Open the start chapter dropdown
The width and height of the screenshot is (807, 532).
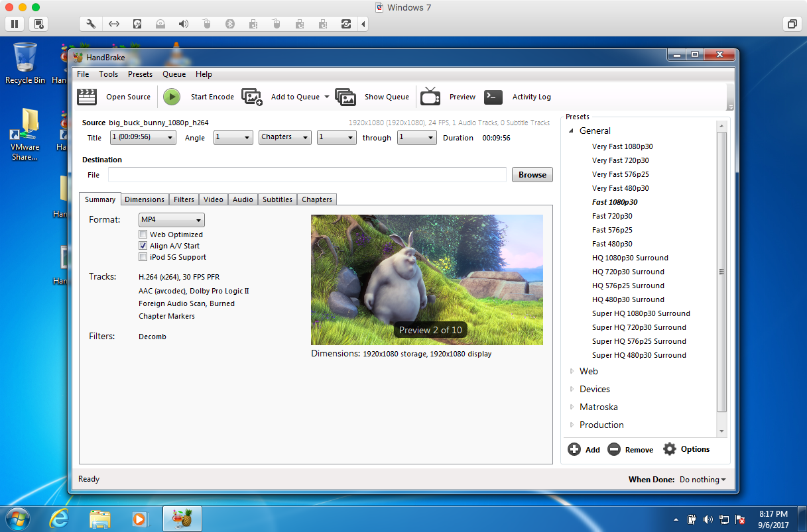[x=337, y=137]
